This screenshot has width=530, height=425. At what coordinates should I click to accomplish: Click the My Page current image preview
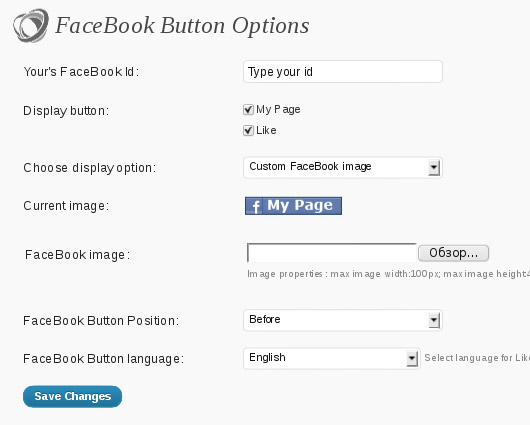tap(293, 206)
